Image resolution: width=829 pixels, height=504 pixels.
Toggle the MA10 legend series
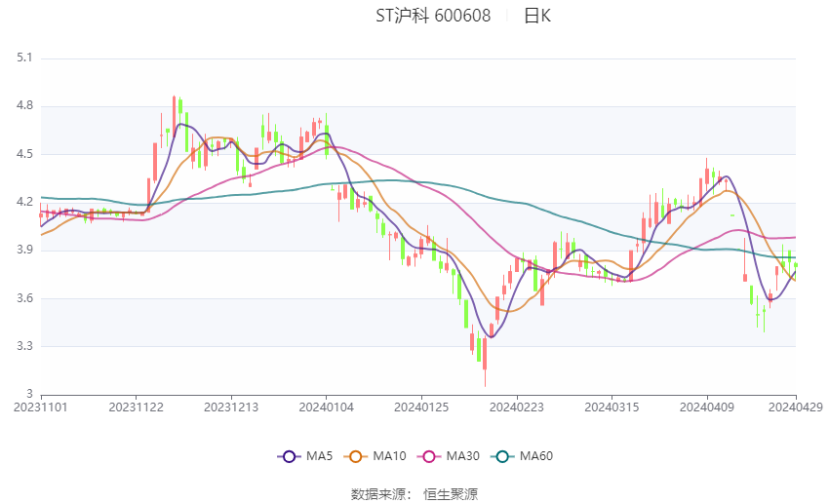click(x=375, y=456)
